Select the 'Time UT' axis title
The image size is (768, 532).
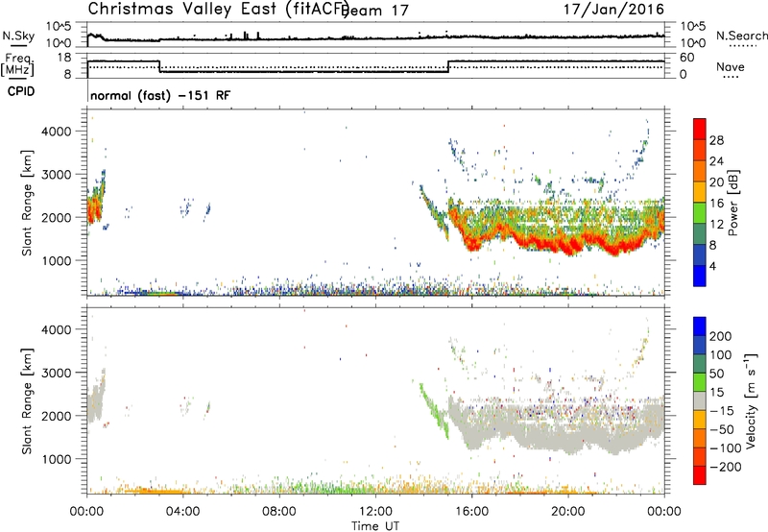tap(375, 526)
